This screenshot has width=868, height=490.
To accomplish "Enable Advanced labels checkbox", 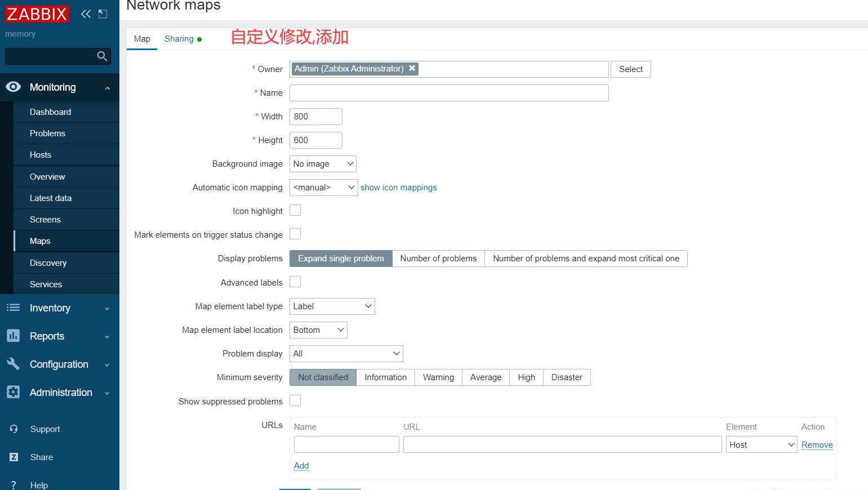I will point(295,282).
